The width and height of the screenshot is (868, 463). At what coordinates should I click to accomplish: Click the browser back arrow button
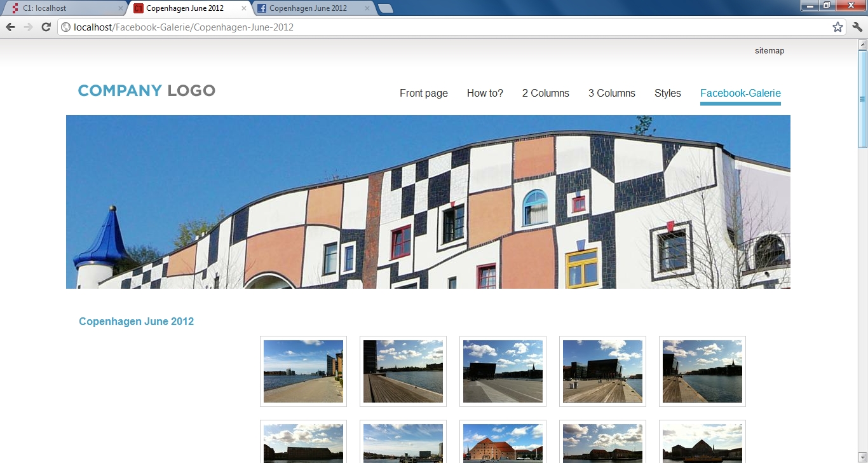[10, 27]
